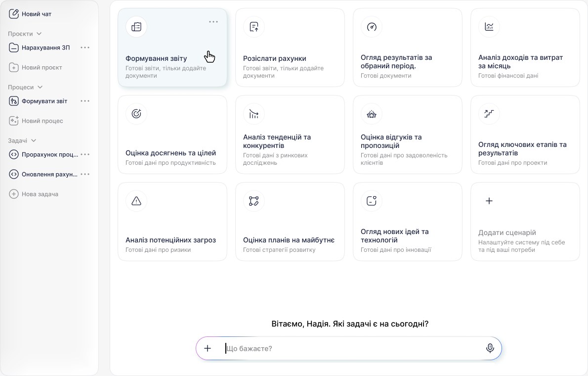Image resolution: width=588 pixels, height=376 pixels.
Task: Click the plus icon on Додати сценарій card
Action: point(489,201)
